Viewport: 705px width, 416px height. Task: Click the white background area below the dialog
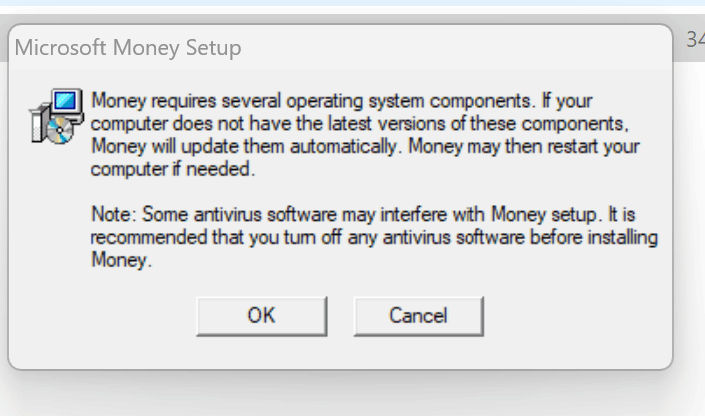point(352,396)
